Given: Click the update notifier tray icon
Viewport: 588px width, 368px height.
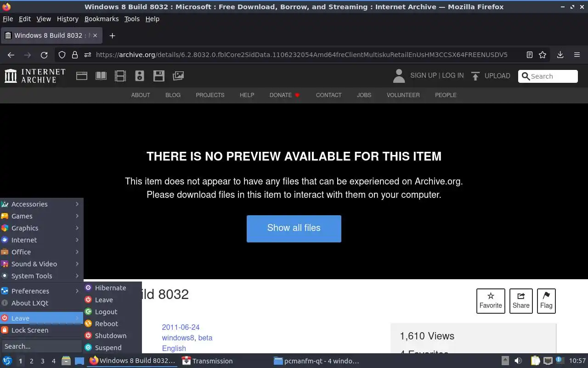Looking at the screenshot, I should (560, 360).
